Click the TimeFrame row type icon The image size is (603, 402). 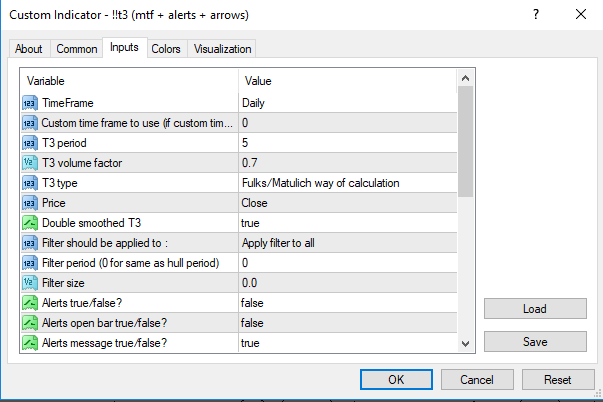coord(29,103)
